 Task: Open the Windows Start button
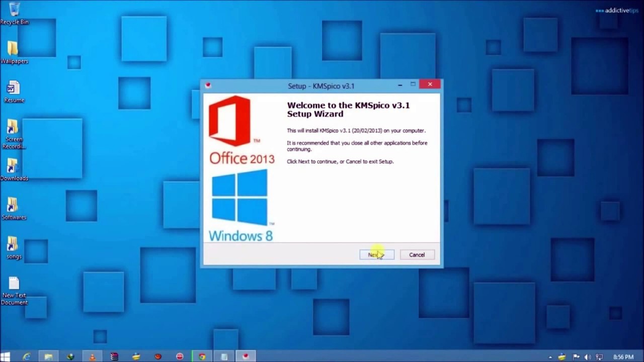pyautogui.click(x=6, y=357)
